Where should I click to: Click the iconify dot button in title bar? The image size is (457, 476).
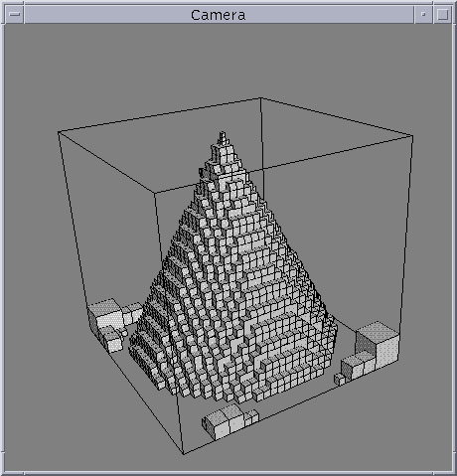(x=423, y=14)
